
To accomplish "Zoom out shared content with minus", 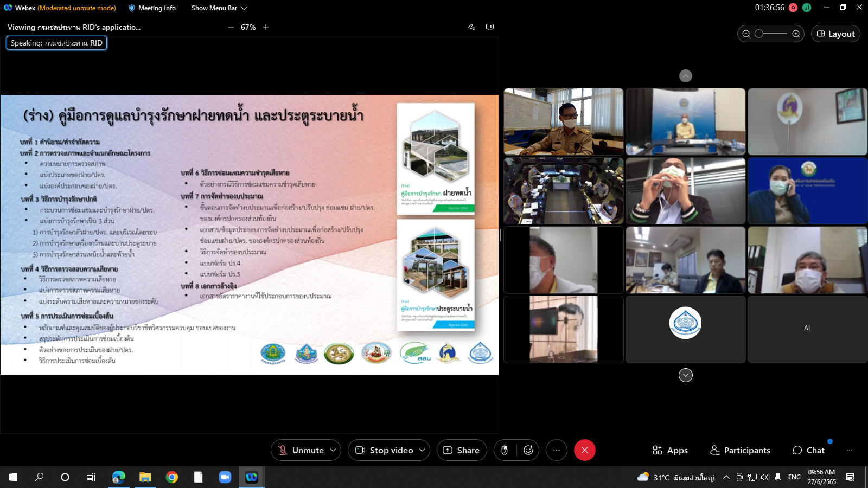I will (x=231, y=27).
